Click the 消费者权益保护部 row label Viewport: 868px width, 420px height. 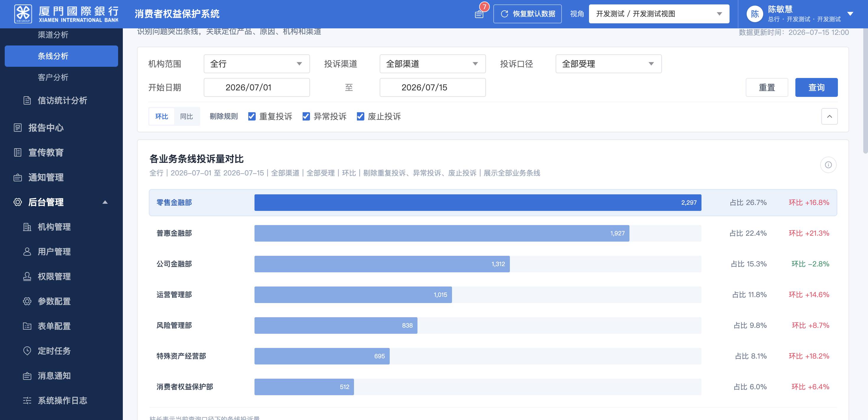(x=185, y=387)
